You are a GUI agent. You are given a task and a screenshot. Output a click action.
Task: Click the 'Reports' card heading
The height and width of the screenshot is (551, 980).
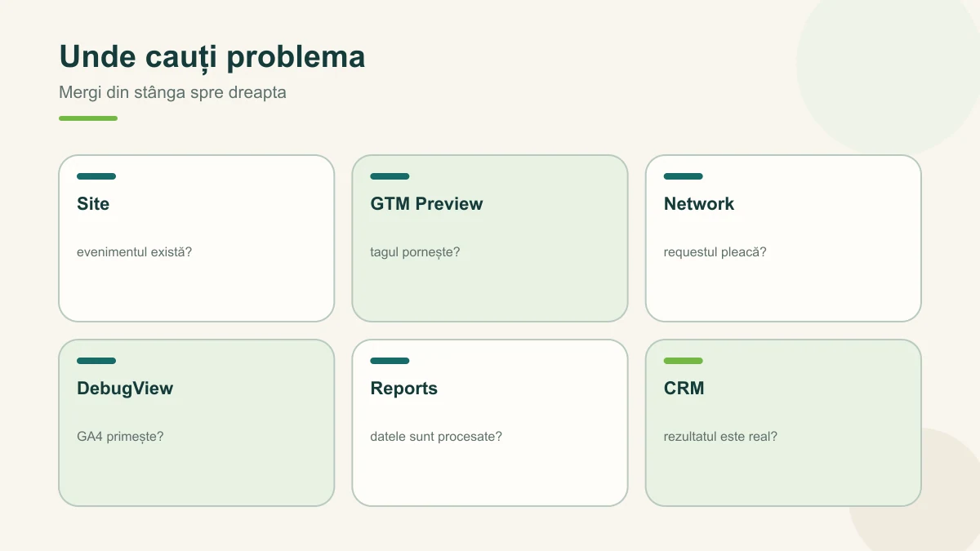pyautogui.click(x=404, y=389)
